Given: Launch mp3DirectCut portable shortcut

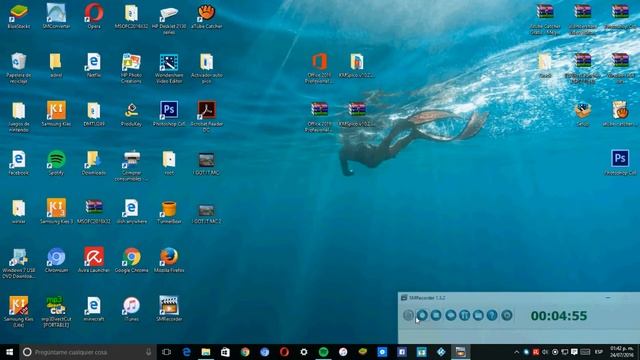Looking at the screenshot, I should 56,312.
